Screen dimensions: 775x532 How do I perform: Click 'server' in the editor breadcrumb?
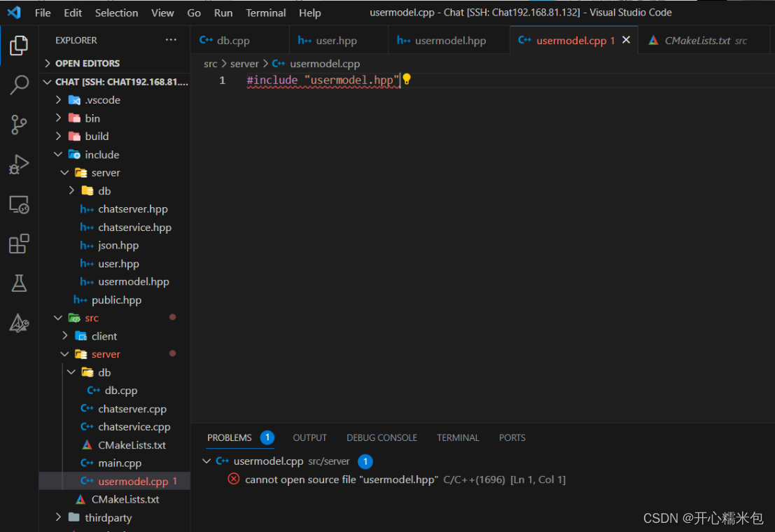[244, 64]
